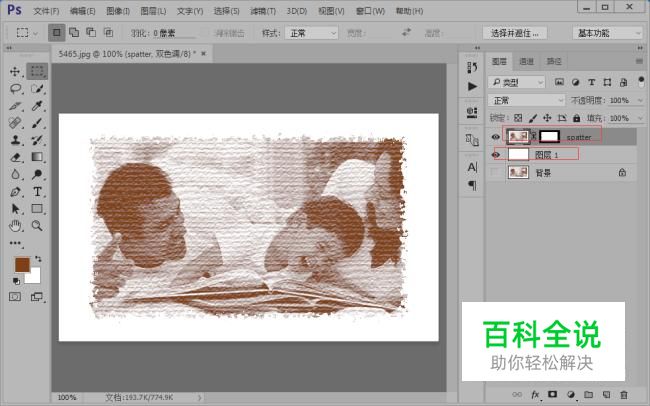The height and width of the screenshot is (406, 650).
Task: Toggle lock position icon
Action: (x=547, y=118)
